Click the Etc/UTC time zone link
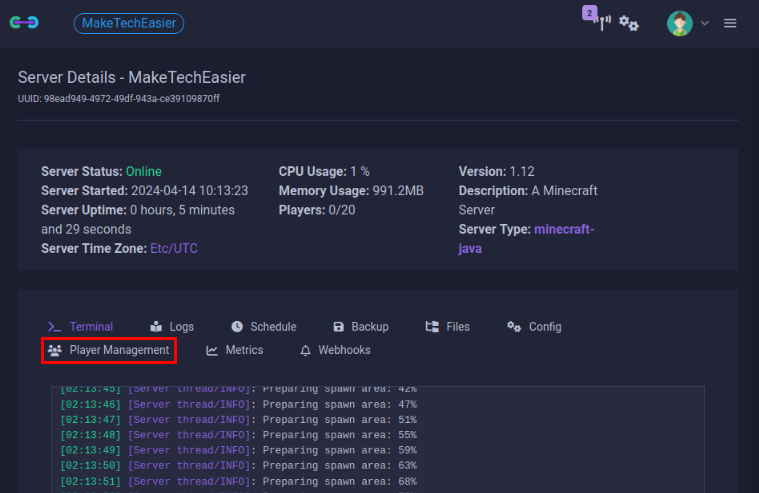 (x=174, y=248)
